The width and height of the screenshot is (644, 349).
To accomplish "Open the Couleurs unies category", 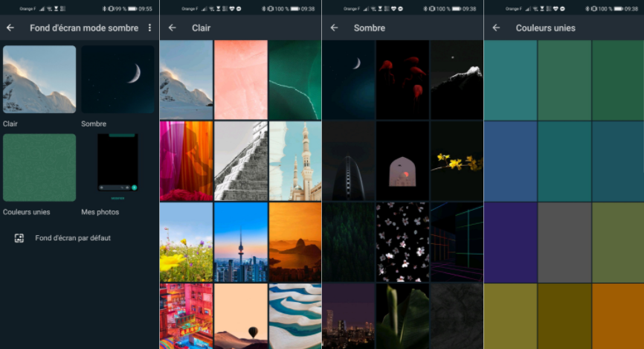I will [x=39, y=167].
